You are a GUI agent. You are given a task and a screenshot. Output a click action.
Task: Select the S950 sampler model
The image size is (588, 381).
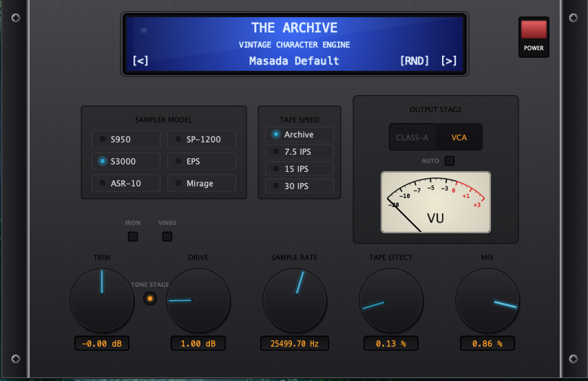(x=126, y=140)
